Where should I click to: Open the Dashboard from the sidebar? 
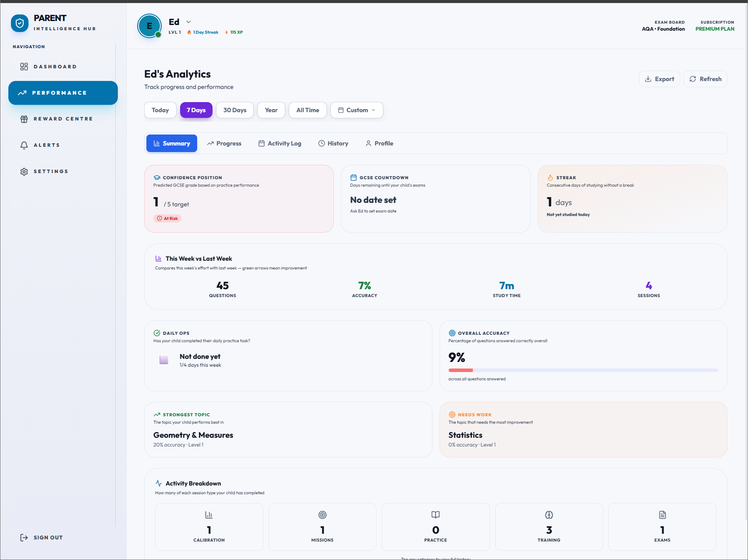24,66
